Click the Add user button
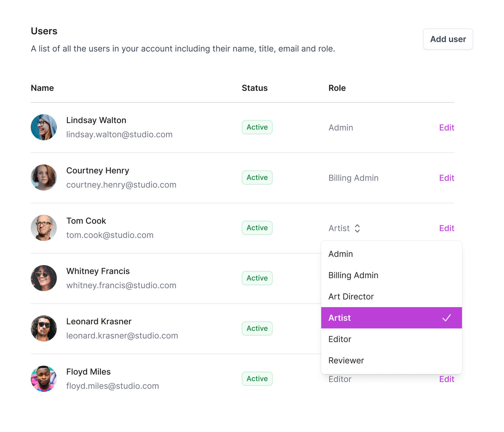The height and width of the screenshot is (432, 504). (448, 39)
